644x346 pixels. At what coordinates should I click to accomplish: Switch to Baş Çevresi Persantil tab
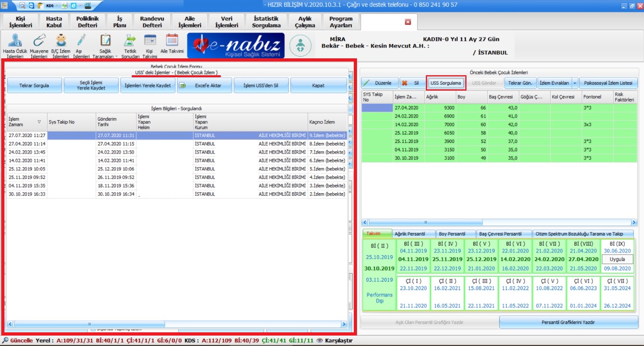click(504, 234)
